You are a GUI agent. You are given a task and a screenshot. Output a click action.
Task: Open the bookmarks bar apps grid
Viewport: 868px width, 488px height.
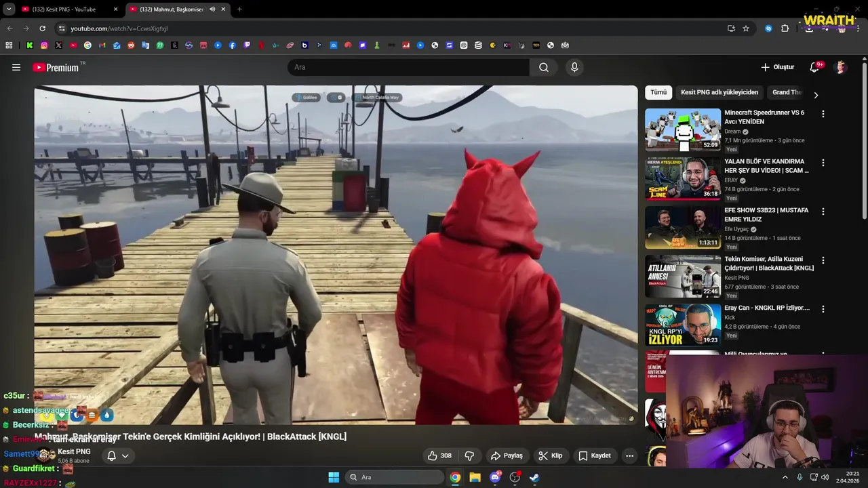(9, 45)
